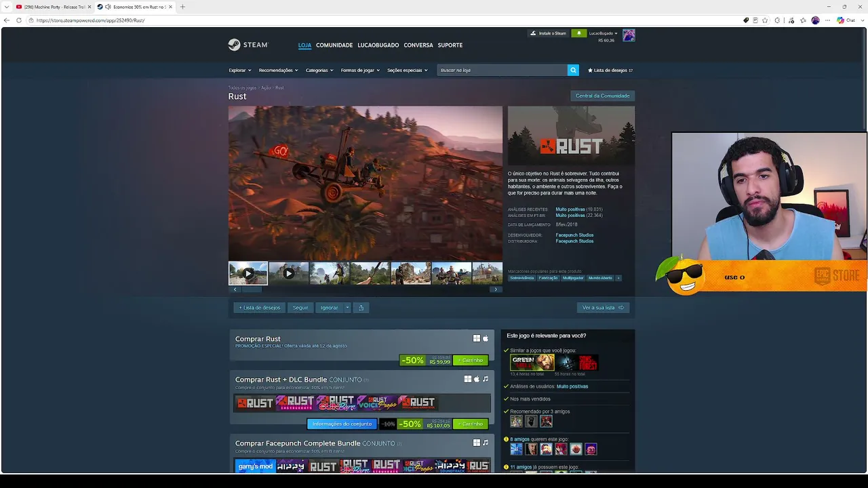Click the Fabricação tag

(x=549, y=278)
